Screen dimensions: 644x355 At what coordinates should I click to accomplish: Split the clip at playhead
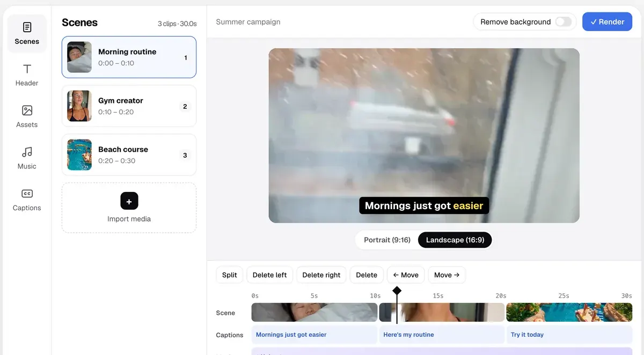pos(230,275)
